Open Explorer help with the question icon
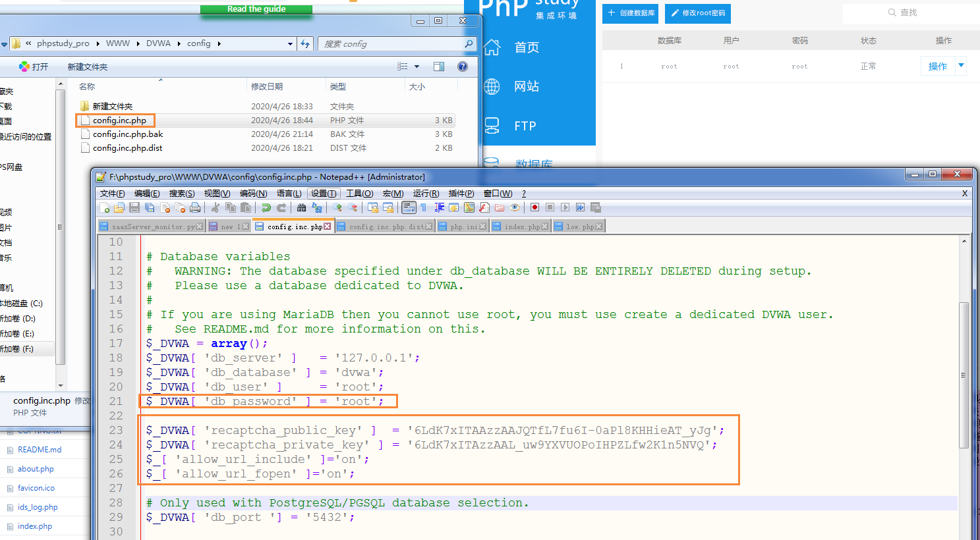This screenshot has height=540, width=980. click(463, 67)
